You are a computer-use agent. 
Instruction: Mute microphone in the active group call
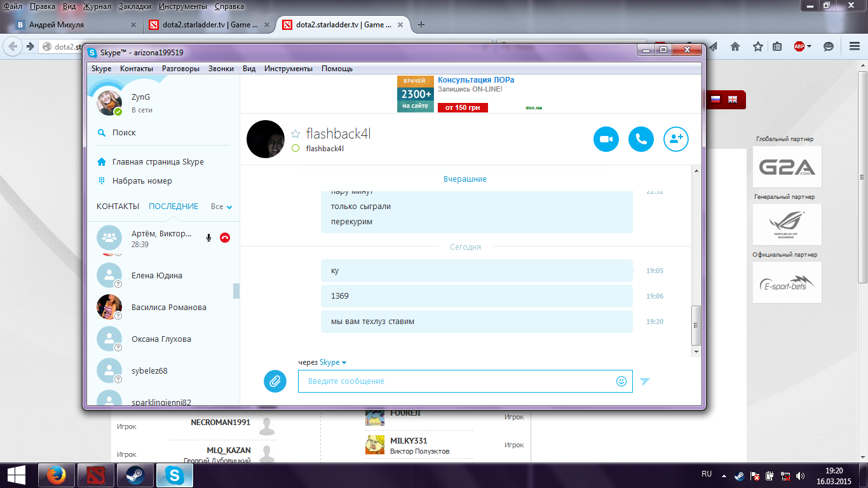208,238
